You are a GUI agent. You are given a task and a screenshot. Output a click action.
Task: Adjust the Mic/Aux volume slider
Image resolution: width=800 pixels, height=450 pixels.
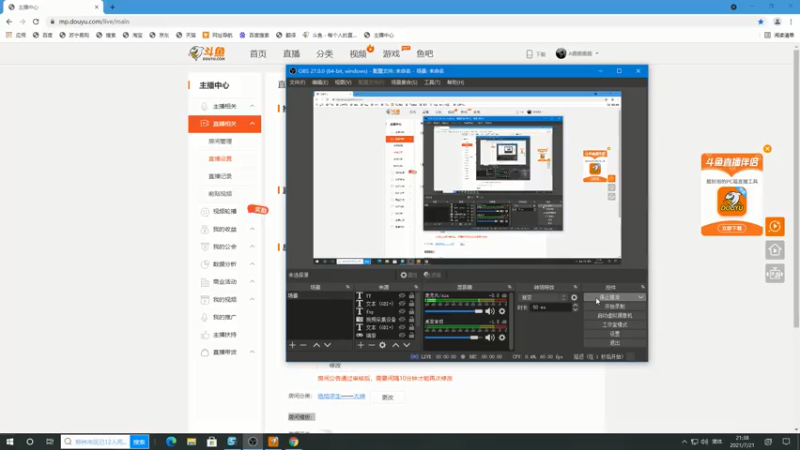[454, 311]
